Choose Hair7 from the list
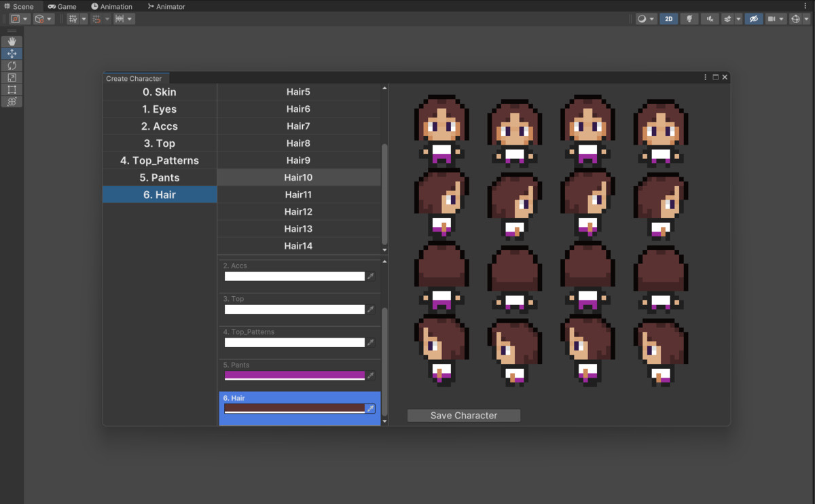The width and height of the screenshot is (815, 504). tap(298, 126)
